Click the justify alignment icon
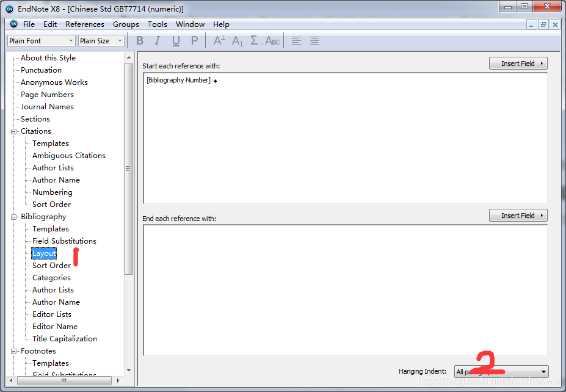Image resolution: width=566 pixels, height=392 pixels. coord(315,40)
